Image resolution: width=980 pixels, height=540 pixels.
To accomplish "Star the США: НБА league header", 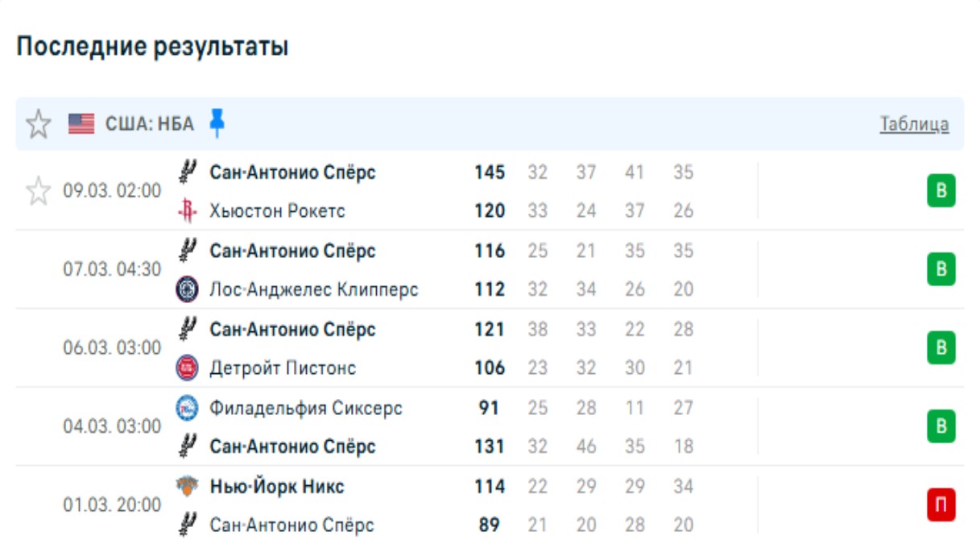I will pos(38,124).
